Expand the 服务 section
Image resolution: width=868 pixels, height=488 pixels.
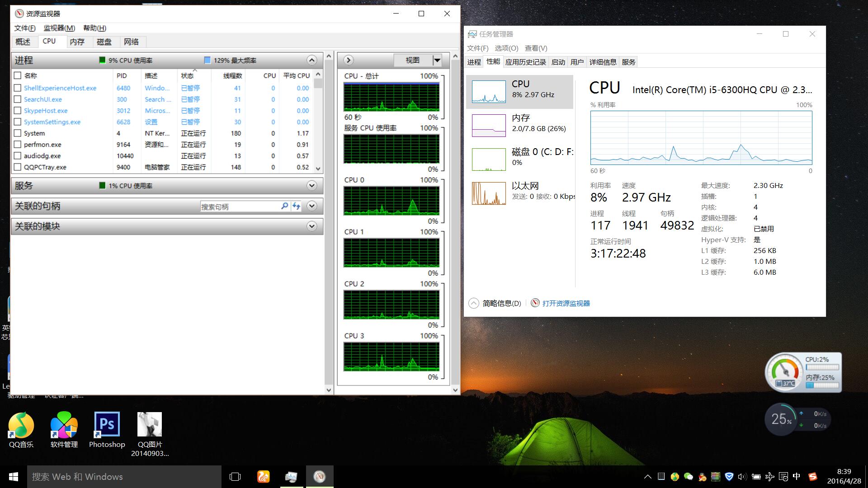[x=311, y=186]
